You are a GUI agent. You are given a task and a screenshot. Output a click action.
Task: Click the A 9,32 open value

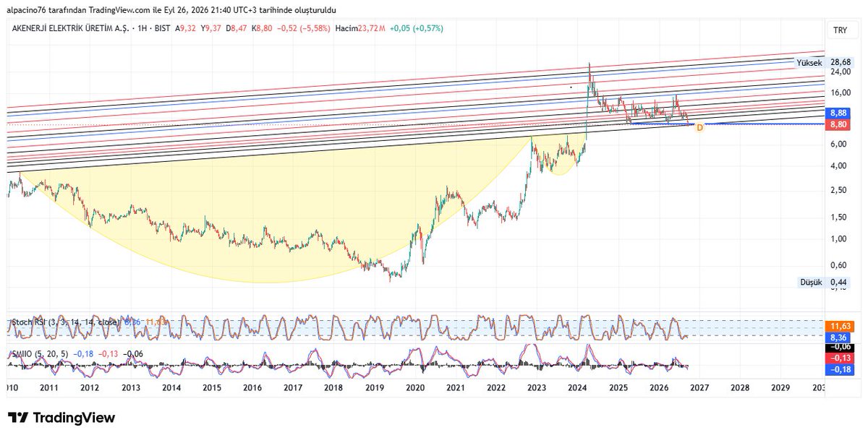(x=187, y=28)
